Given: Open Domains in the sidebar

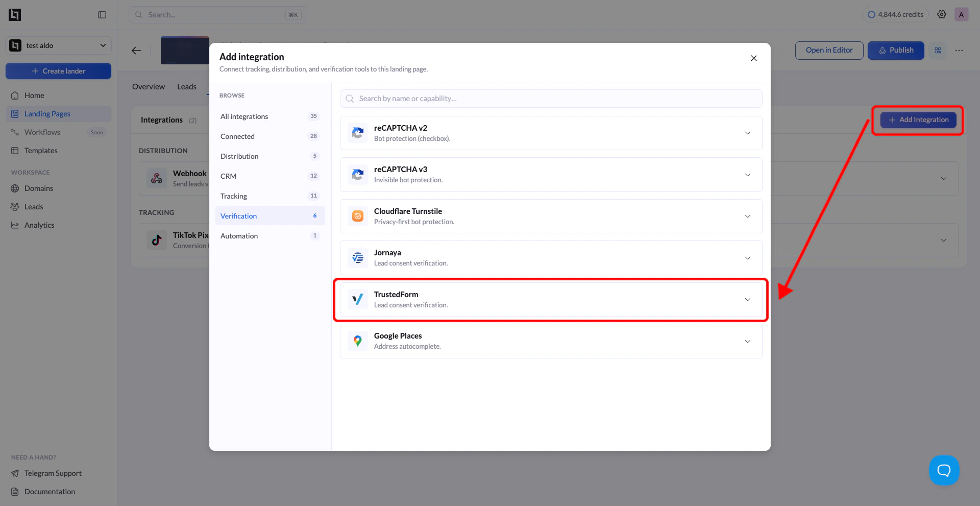Looking at the screenshot, I should (x=59, y=188).
